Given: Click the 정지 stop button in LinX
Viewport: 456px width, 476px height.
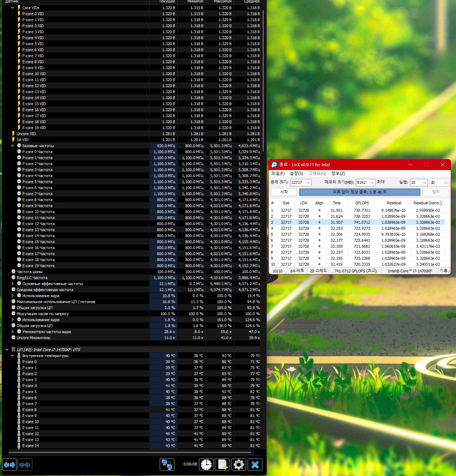Looking at the screenshot, I should coord(436,192).
